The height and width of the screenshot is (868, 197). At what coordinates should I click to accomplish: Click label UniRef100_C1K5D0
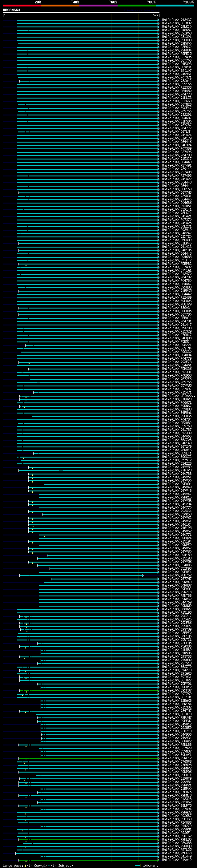coord(177,121)
